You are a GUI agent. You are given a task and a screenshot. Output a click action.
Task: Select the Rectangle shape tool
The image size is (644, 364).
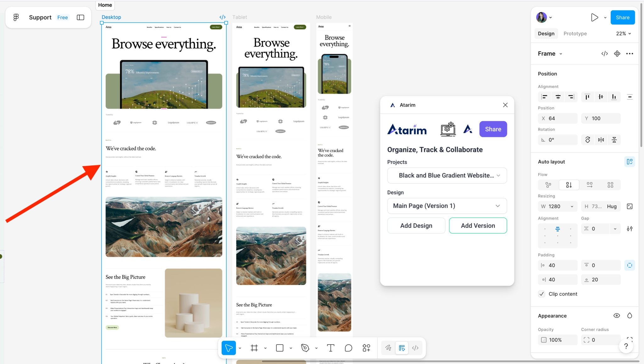point(280,348)
